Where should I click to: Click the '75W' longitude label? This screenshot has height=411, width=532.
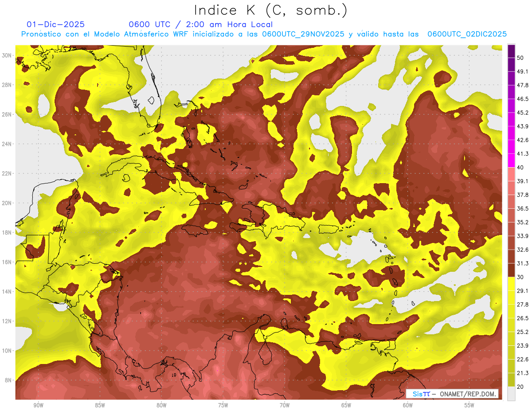pyautogui.click(x=223, y=405)
